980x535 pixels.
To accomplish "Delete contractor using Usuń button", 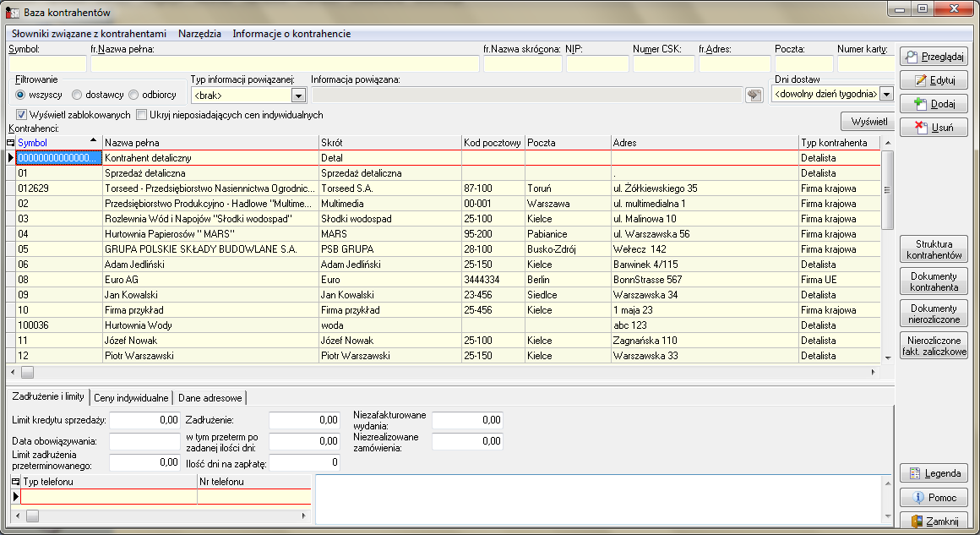I will (x=934, y=128).
